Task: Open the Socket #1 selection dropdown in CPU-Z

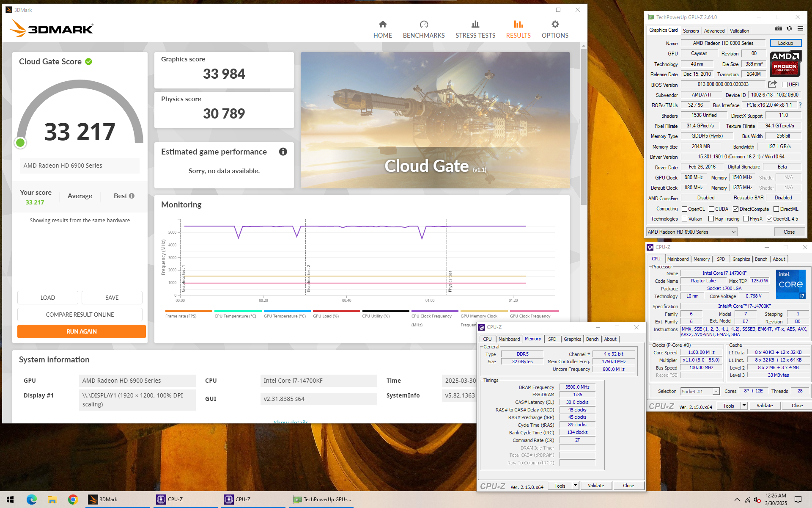Action: coord(700,391)
